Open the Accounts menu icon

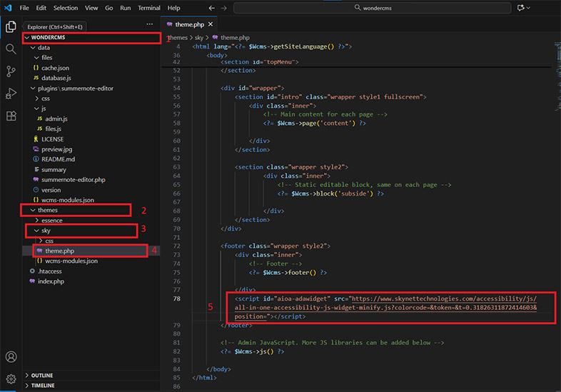coord(11,357)
